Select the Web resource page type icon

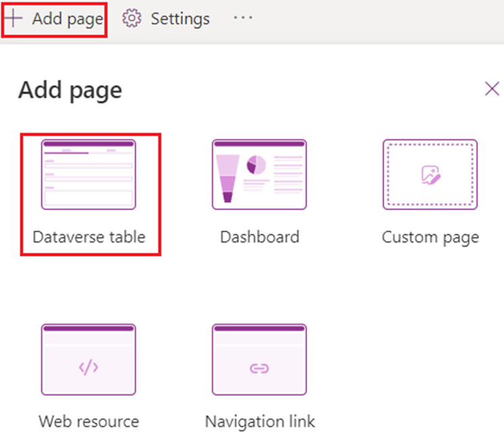tap(88, 359)
